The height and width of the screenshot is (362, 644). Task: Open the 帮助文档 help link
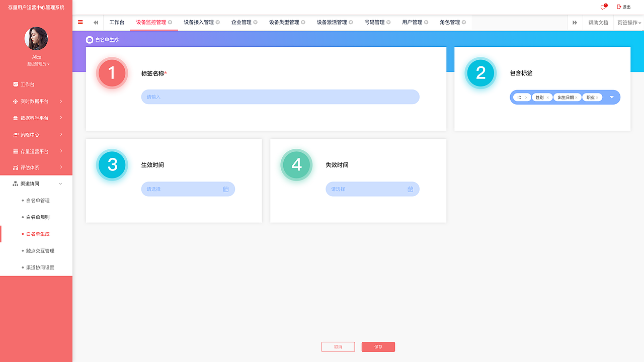click(598, 23)
